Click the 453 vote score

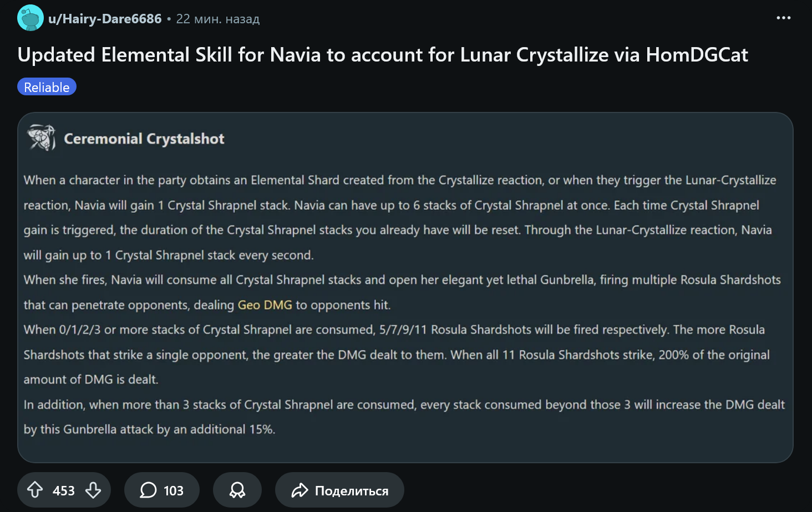[64, 490]
